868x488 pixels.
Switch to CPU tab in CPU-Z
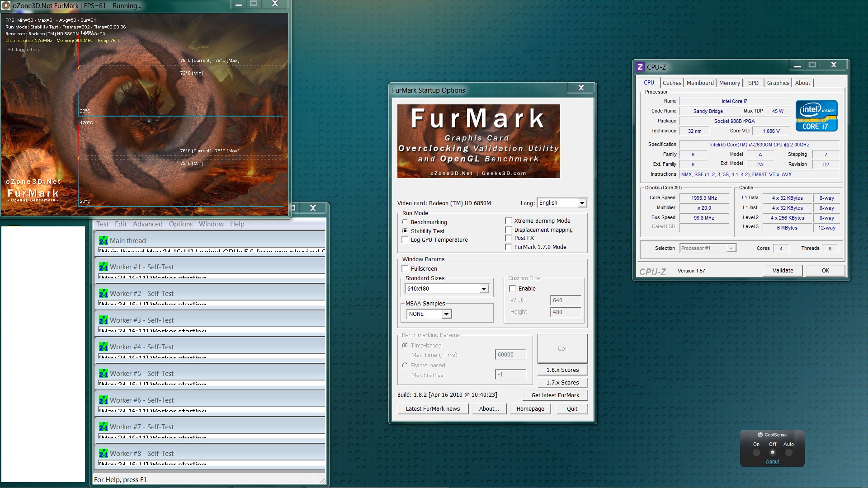[649, 83]
